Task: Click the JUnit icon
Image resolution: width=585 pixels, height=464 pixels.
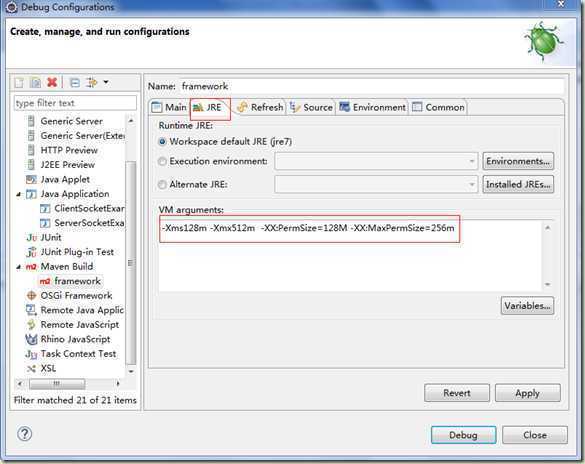Action: [32, 238]
